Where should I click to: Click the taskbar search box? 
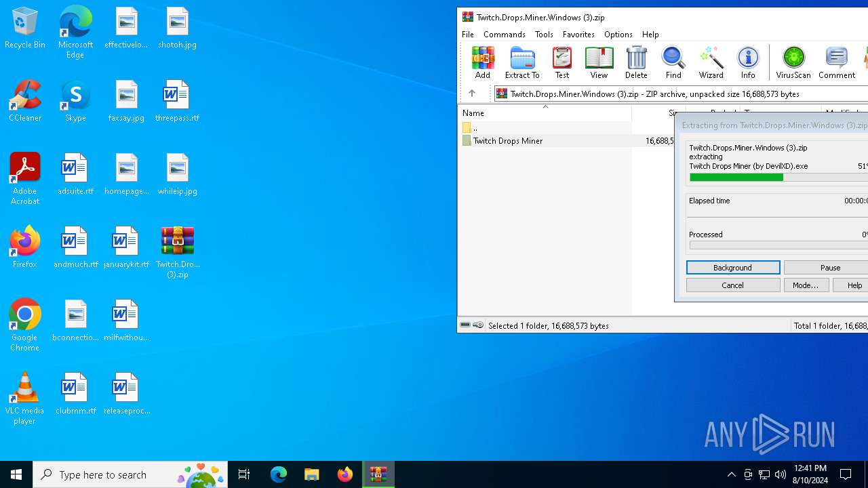(130, 474)
